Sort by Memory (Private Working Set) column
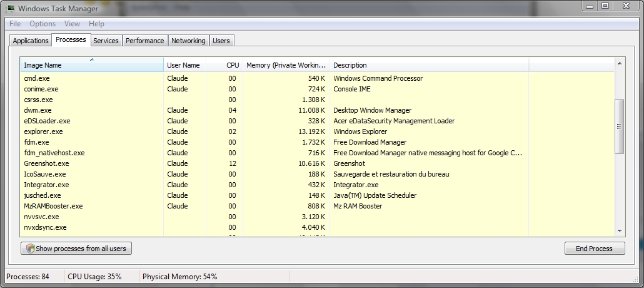This screenshot has height=288, width=644. (x=286, y=65)
